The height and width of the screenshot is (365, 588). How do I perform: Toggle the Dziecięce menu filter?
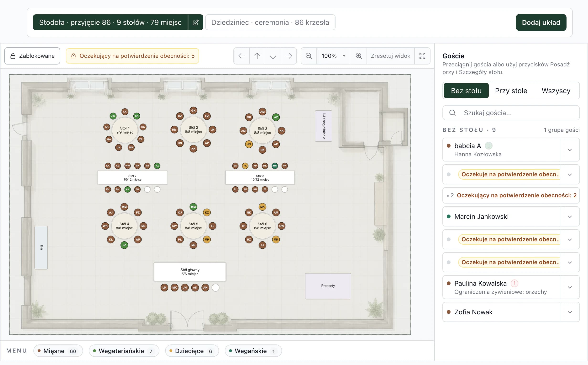pyautogui.click(x=192, y=351)
